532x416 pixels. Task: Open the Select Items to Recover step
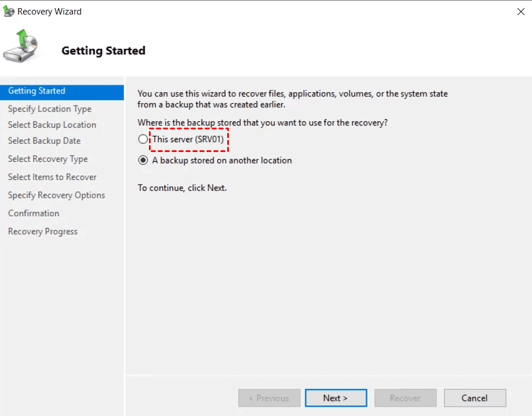coord(52,177)
